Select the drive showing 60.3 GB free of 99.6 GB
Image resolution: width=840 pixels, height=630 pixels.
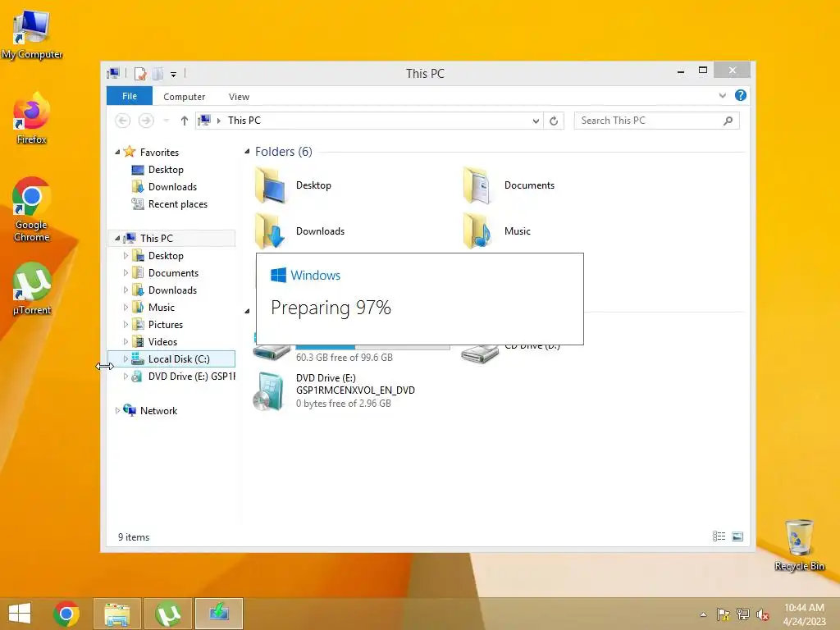[351, 353]
